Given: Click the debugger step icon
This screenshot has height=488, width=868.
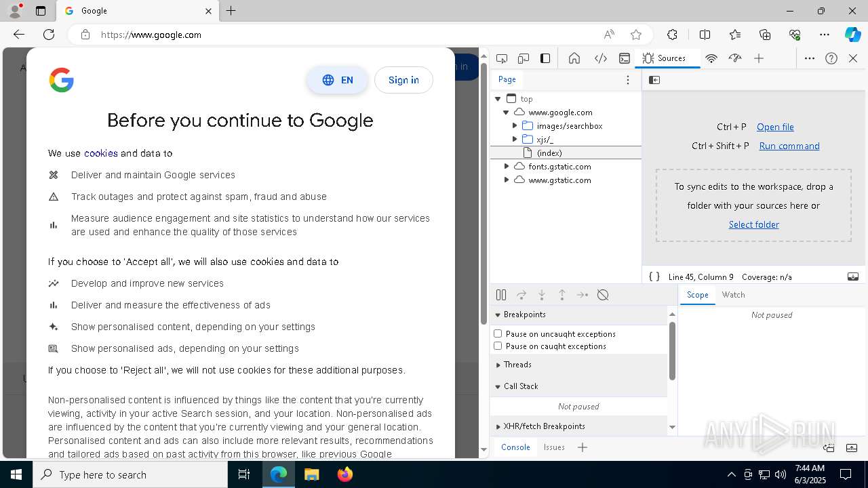Looking at the screenshot, I should (x=583, y=295).
